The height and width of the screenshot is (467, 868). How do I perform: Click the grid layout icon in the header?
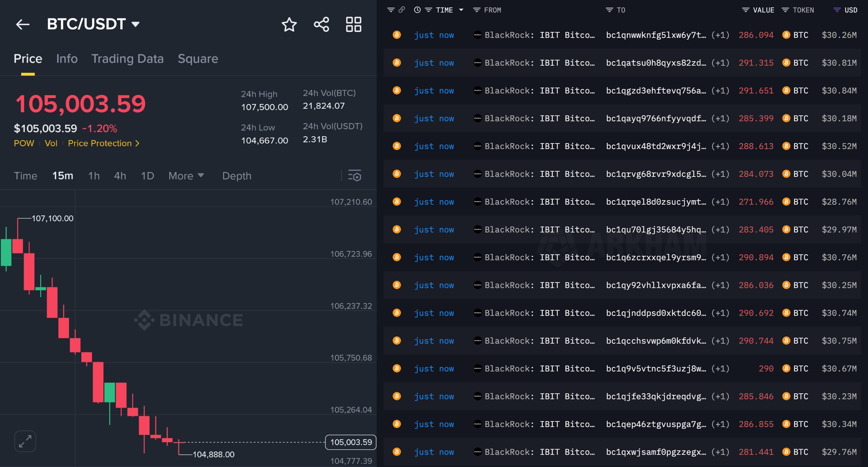point(353,24)
